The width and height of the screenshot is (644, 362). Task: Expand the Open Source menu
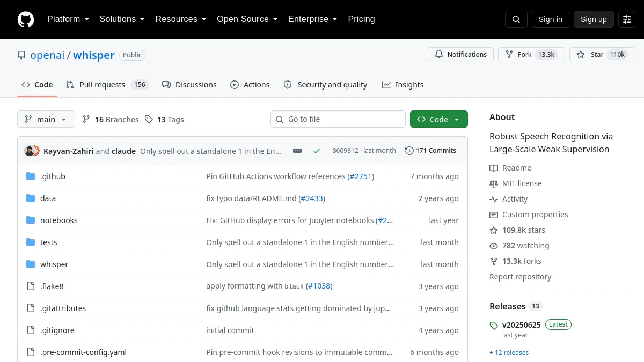point(247,19)
